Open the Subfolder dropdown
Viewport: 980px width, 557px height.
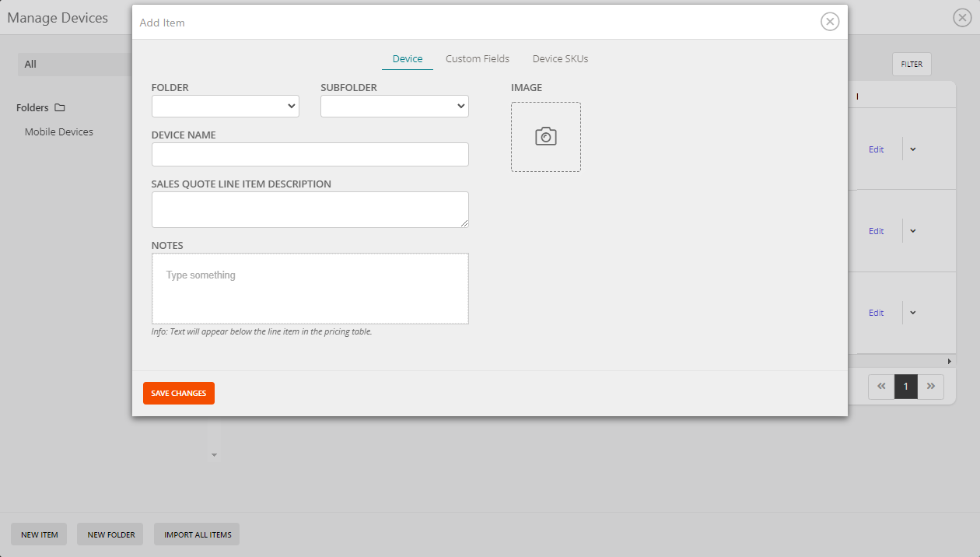(394, 106)
